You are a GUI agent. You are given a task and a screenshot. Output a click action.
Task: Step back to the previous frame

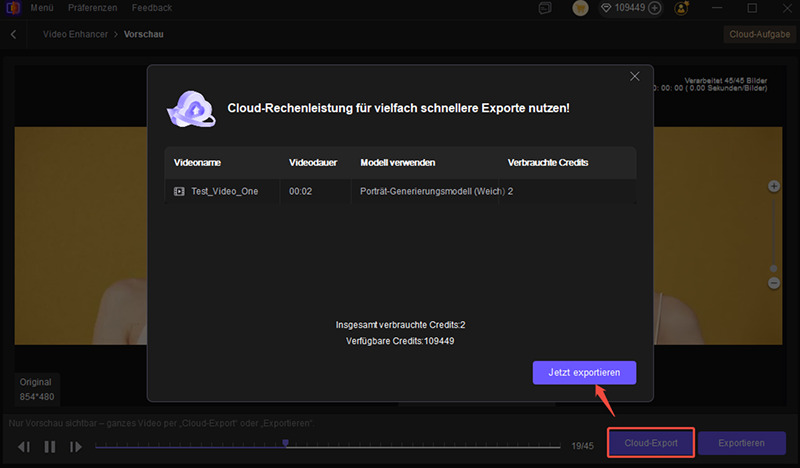(24, 446)
